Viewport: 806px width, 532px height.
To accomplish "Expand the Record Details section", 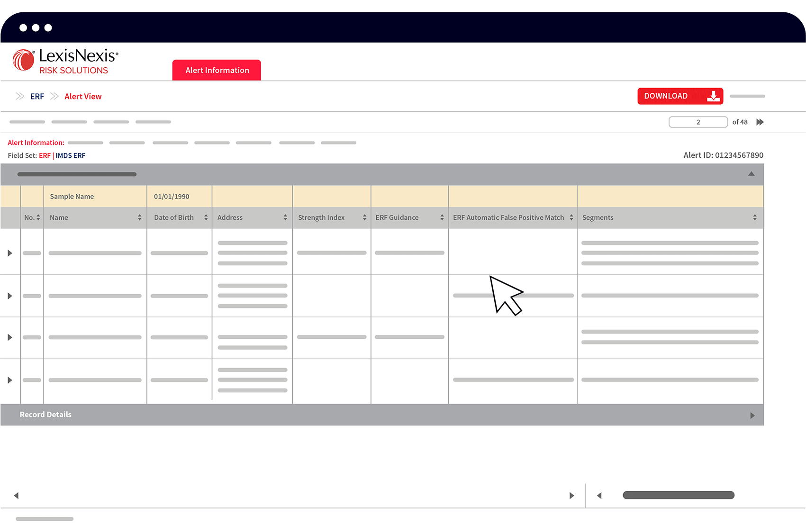I will coord(752,415).
